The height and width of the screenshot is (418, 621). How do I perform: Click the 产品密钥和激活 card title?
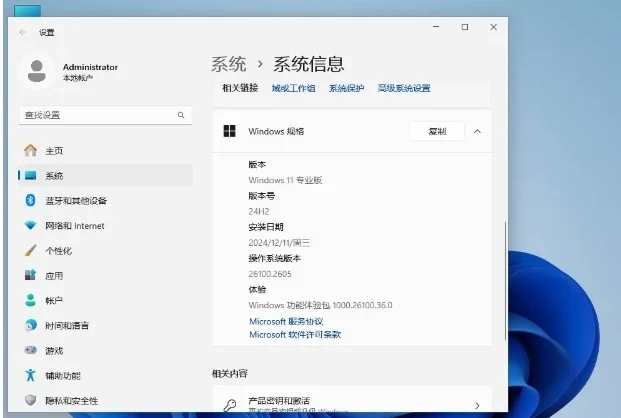point(279,401)
